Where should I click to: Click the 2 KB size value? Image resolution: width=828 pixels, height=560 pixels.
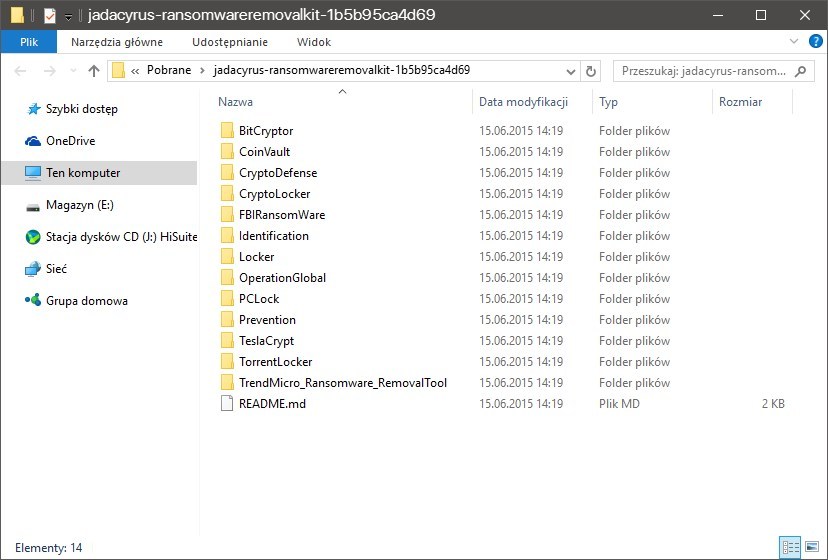coord(773,404)
